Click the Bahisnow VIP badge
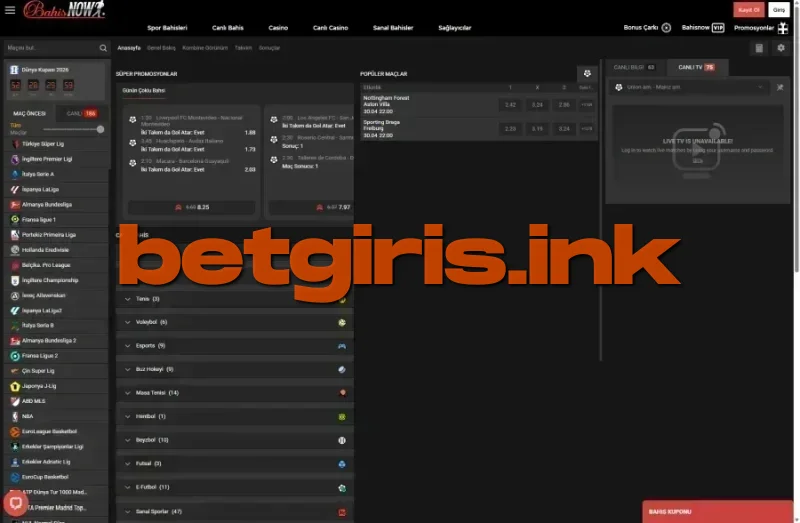The width and height of the screenshot is (800, 523). point(718,28)
